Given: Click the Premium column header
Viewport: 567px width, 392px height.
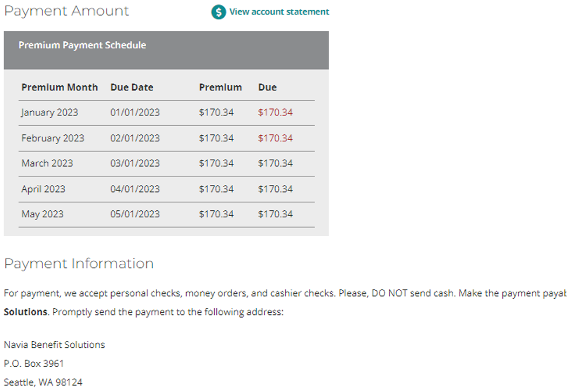Looking at the screenshot, I should point(221,87).
